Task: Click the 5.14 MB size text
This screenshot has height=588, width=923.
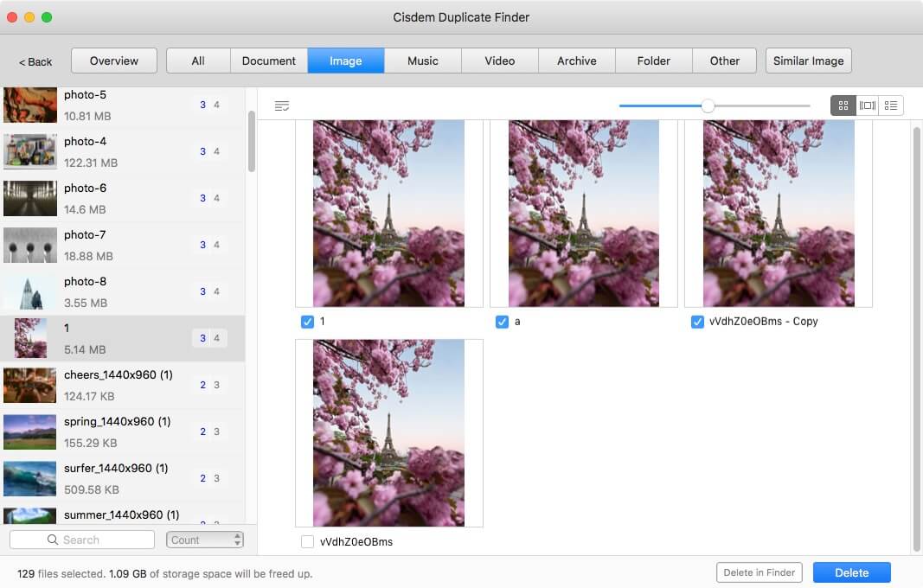Action: 86,349
